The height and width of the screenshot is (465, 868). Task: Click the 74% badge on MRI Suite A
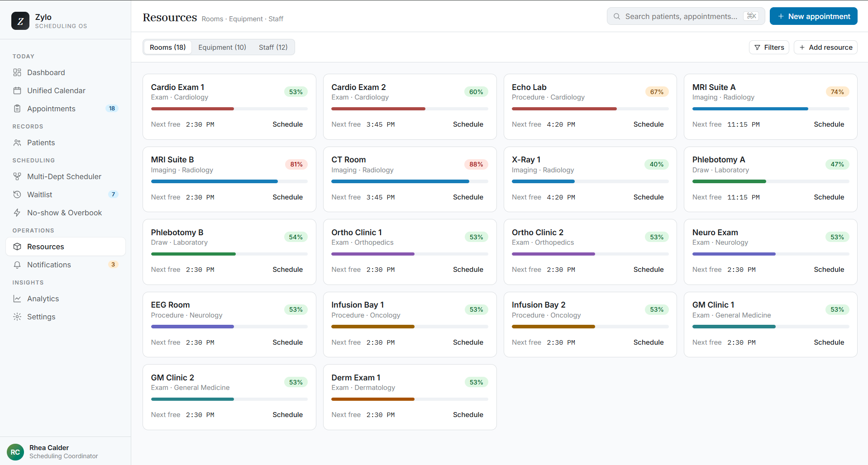(x=837, y=92)
